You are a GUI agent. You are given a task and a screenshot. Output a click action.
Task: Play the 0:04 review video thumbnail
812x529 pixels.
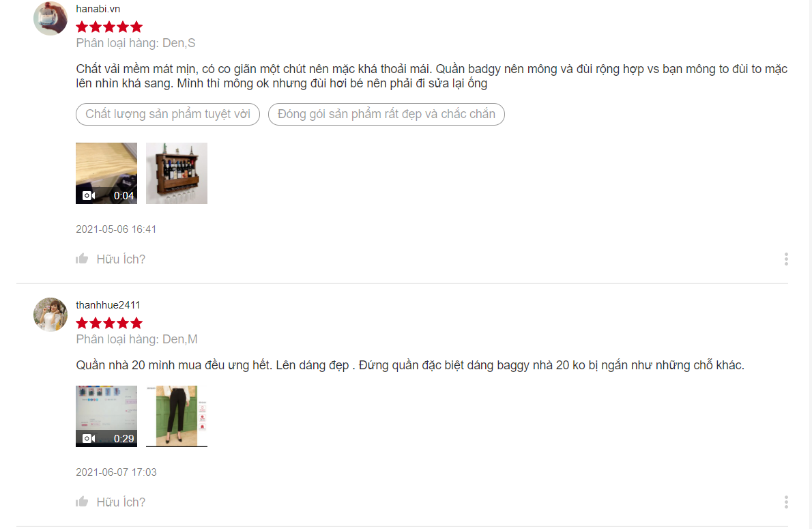click(106, 173)
